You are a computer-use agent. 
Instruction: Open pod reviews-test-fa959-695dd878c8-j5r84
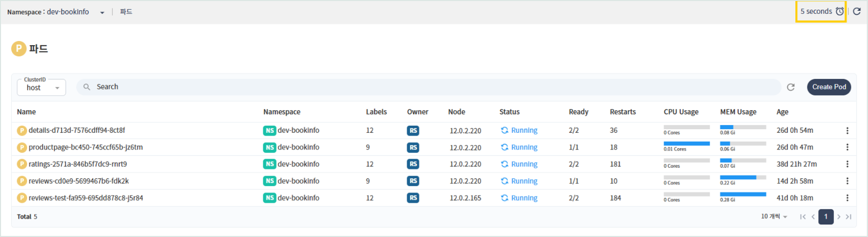coord(86,198)
